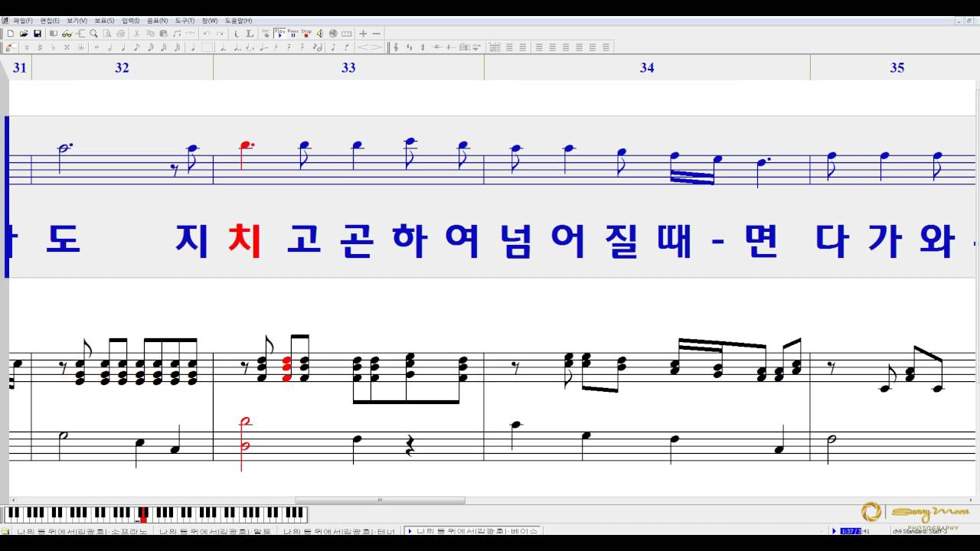This screenshot has height=551, width=980.
Task: Select the magnifier zoom tool
Action: pyautogui.click(x=93, y=34)
